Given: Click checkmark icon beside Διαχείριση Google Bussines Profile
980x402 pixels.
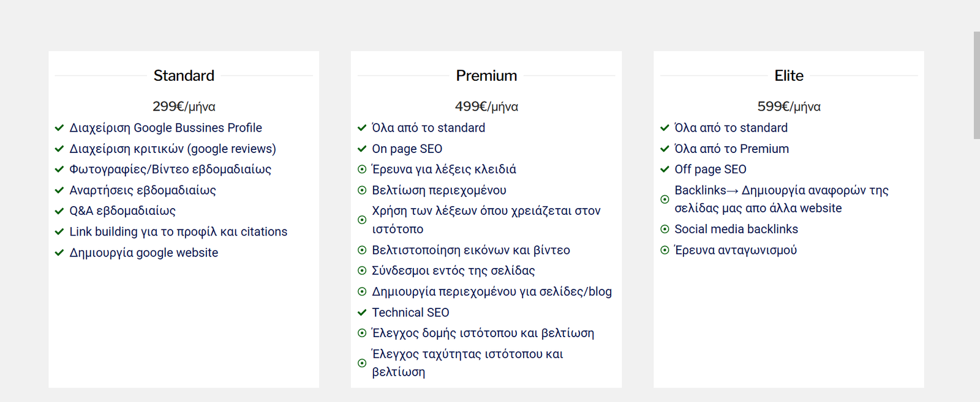Looking at the screenshot, I should (59, 128).
